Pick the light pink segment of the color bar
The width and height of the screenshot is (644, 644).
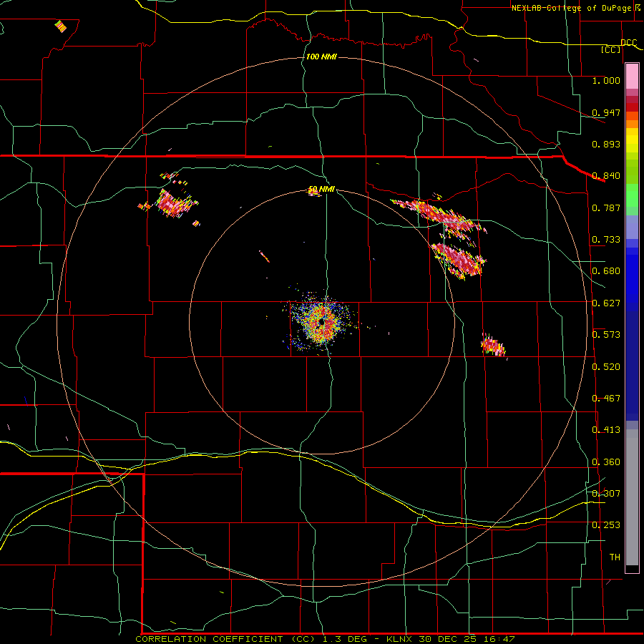632,77
